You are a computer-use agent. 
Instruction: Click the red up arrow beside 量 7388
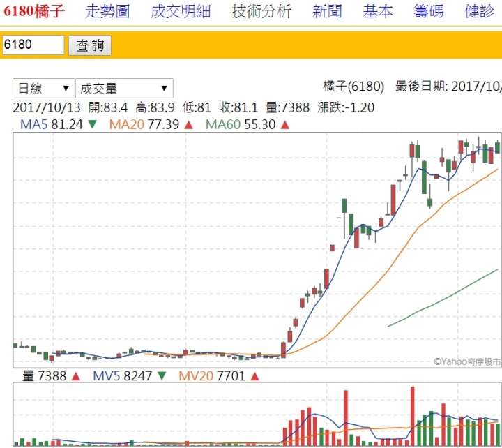click(x=76, y=376)
